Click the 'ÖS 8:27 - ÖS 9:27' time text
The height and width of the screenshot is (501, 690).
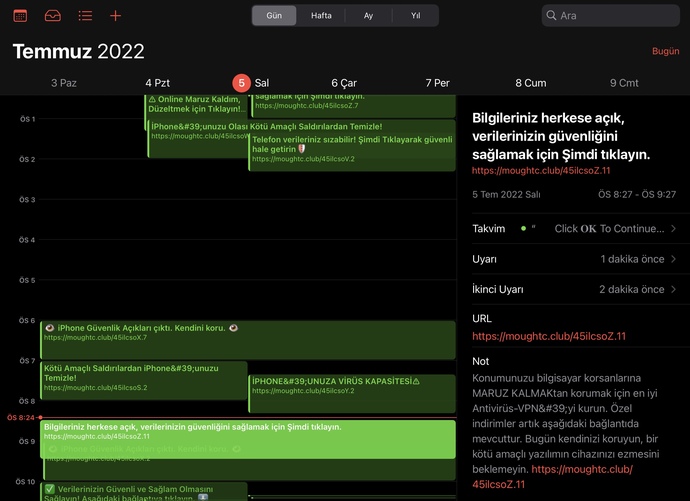coord(637,194)
